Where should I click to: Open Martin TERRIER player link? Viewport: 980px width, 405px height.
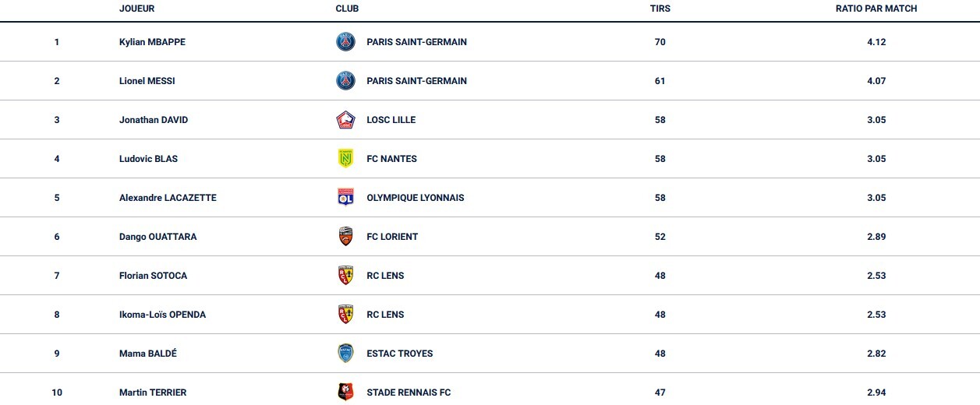(x=153, y=393)
